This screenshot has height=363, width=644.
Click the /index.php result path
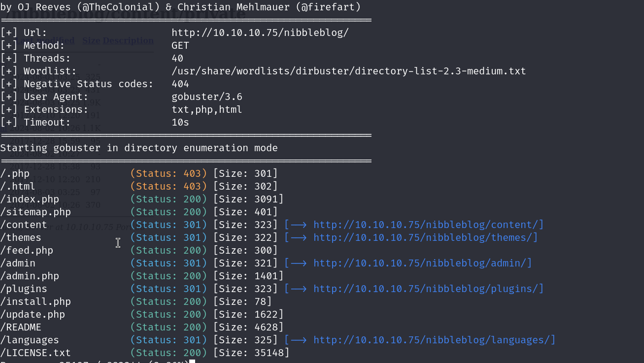(30, 199)
